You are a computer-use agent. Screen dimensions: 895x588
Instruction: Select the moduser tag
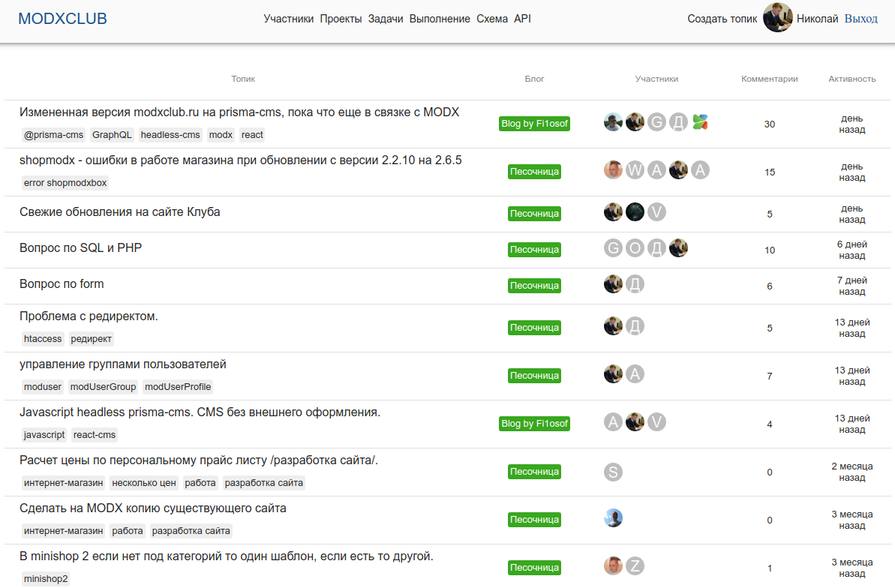coord(42,387)
